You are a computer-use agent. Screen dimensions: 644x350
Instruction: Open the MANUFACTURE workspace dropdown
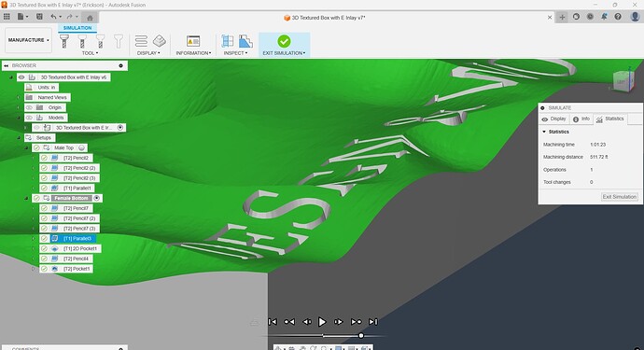coord(28,40)
